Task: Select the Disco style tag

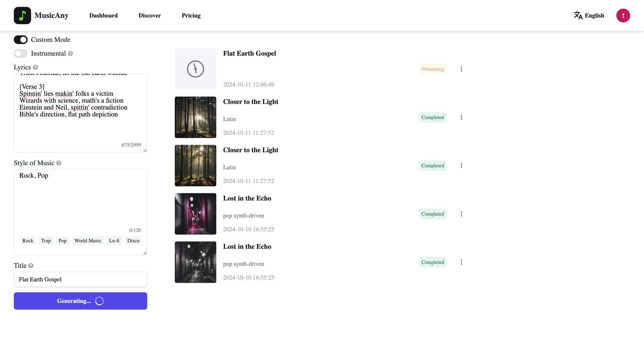Action: pos(133,240)
